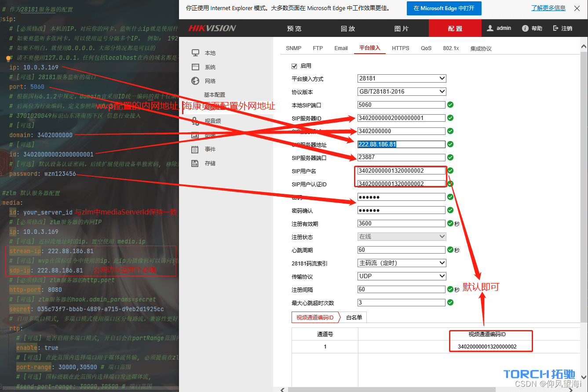Expand the platform access mode 28181 dropdown
Viewport: 588px width, 392px height.
pyautogui.click(x=402, y=79)
